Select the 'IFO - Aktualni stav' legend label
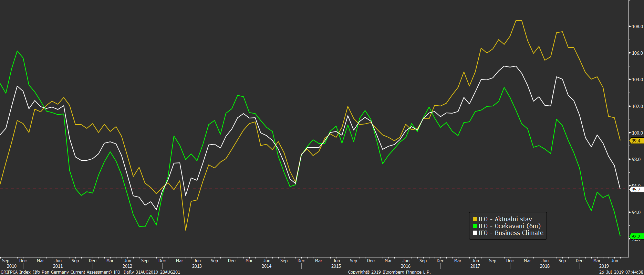 505,219
